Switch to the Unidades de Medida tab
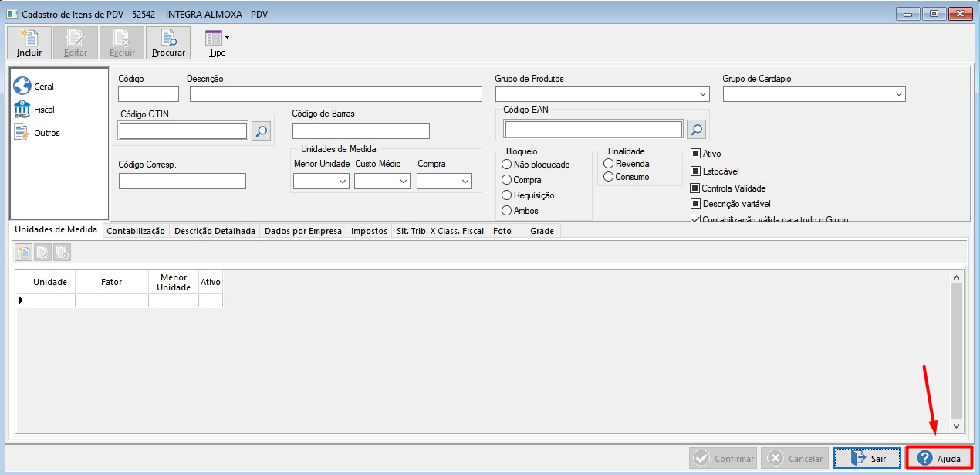 [x=56, y=229]
